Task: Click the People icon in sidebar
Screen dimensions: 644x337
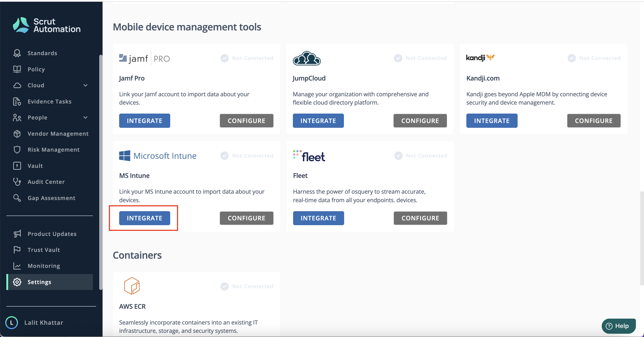Action: click(x=17, y=118)
